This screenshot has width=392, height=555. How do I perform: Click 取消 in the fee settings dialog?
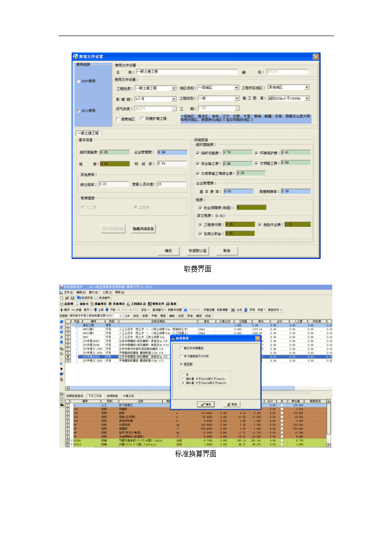pyautogui.click(x=227, y=251)
